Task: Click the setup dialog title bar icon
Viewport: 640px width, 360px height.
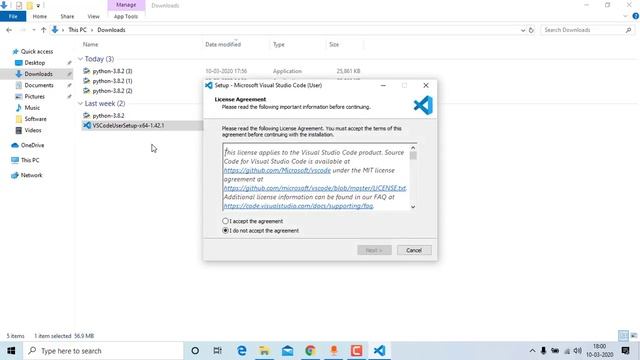Action: point(209,85)
